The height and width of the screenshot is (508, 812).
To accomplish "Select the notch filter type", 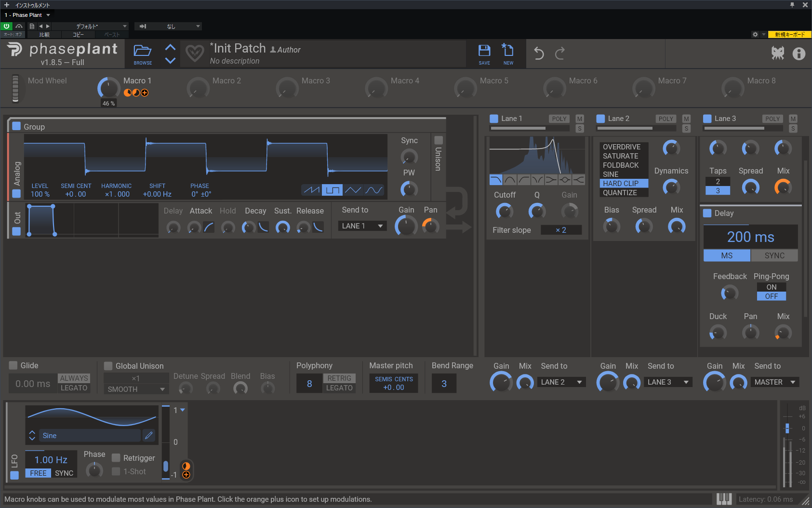I will coord(537,180).
